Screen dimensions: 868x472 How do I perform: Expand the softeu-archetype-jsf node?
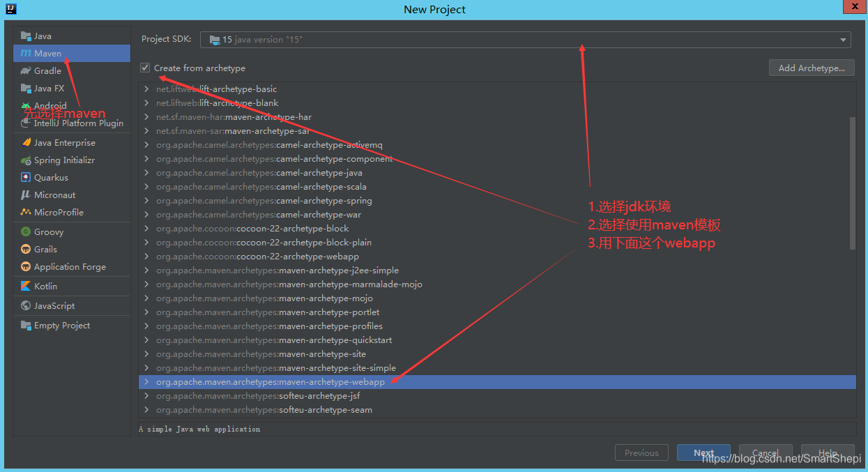pos(146,395)
